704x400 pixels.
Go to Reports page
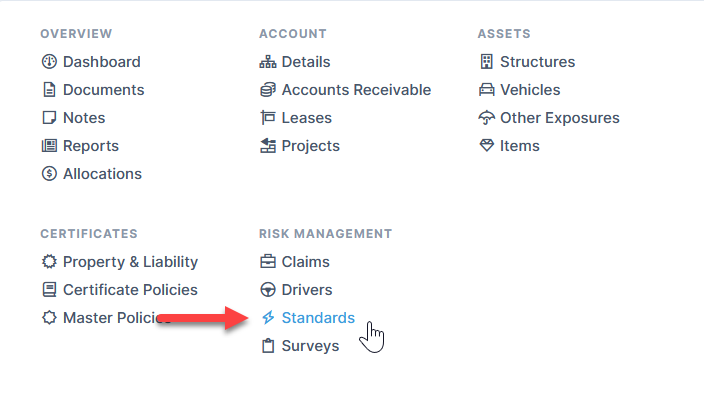pyautogui.click(x=90, y=146)
